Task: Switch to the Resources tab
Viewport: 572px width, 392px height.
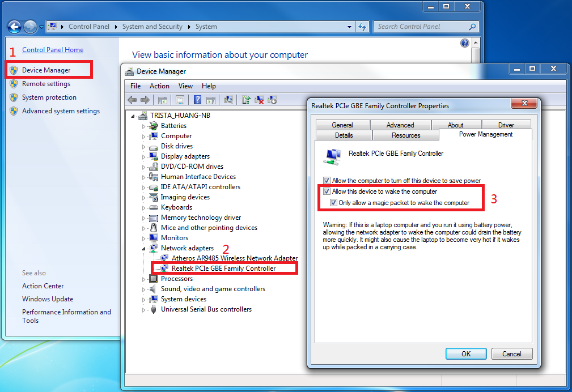Action: (406, 135)
